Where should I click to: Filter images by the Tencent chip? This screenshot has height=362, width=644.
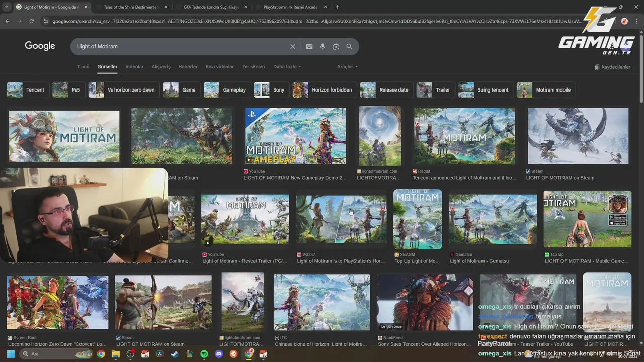click(x=28, y=90)
